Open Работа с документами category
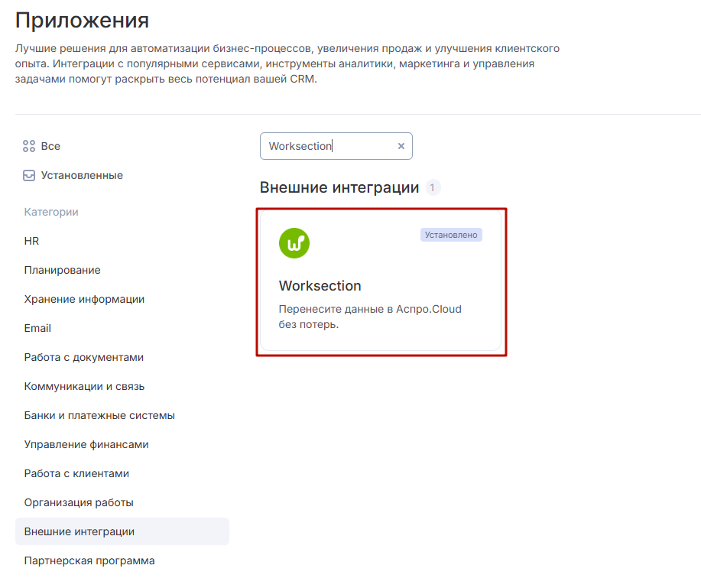The height and width of the screenshot is (588, 701). [84, 357]
